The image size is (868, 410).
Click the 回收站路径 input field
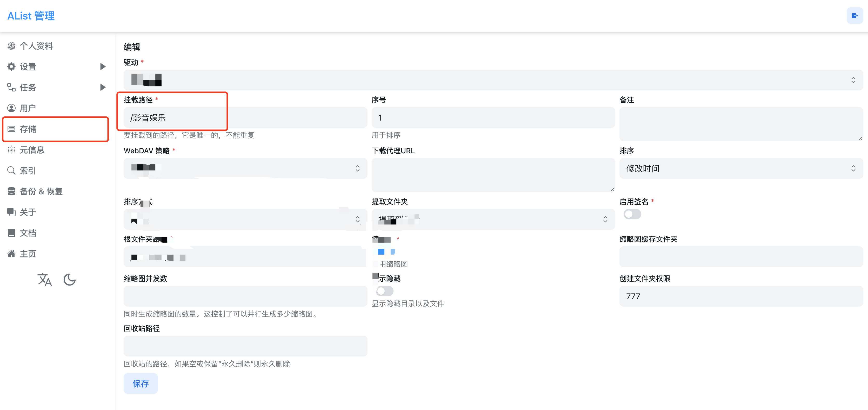point(245,346)
